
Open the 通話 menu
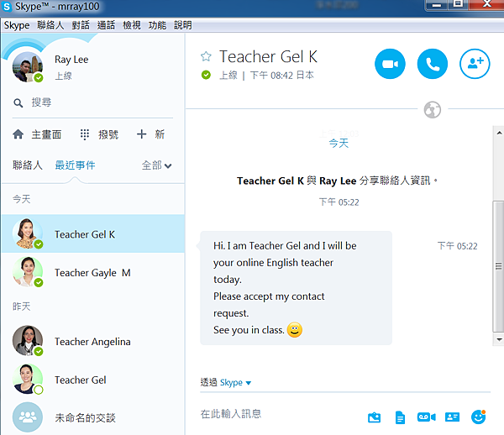coord(106,25)
